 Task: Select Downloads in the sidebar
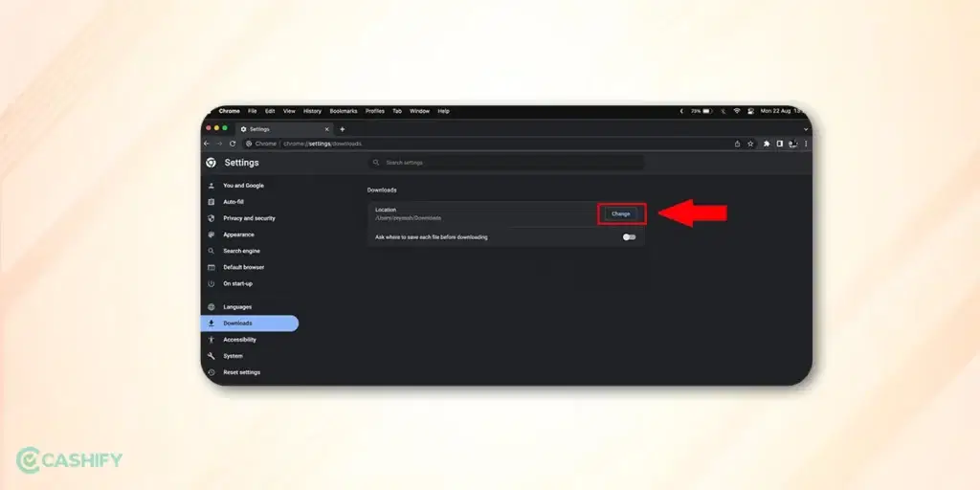250,323
